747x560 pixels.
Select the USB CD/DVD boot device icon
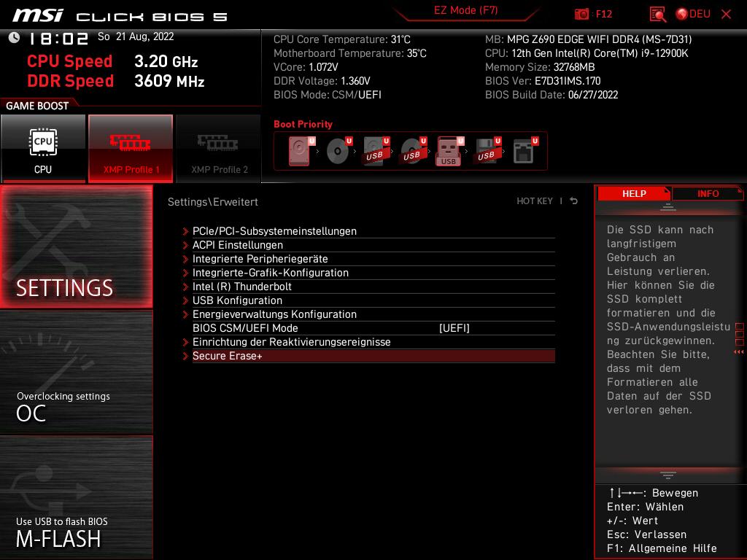tap(414, 151)
